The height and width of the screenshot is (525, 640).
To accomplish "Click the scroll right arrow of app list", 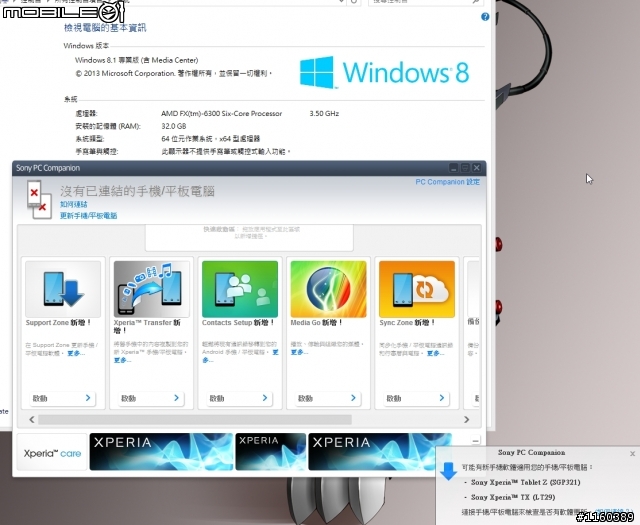I will (467, 419).
